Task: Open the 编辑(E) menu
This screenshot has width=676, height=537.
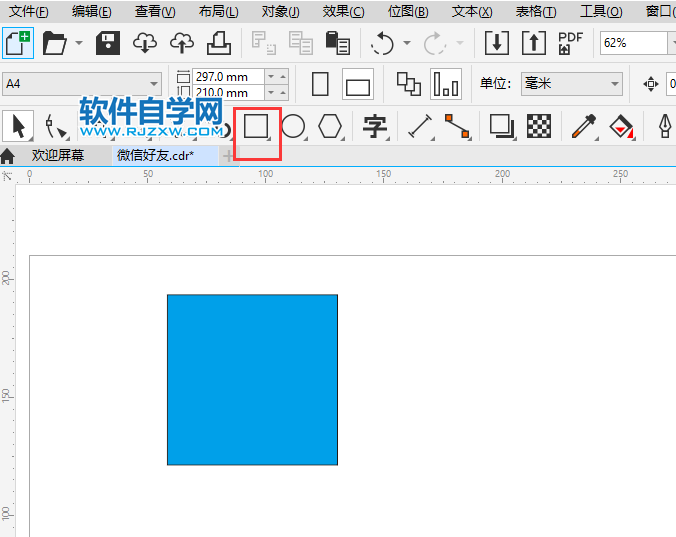Action: point(91,11)
